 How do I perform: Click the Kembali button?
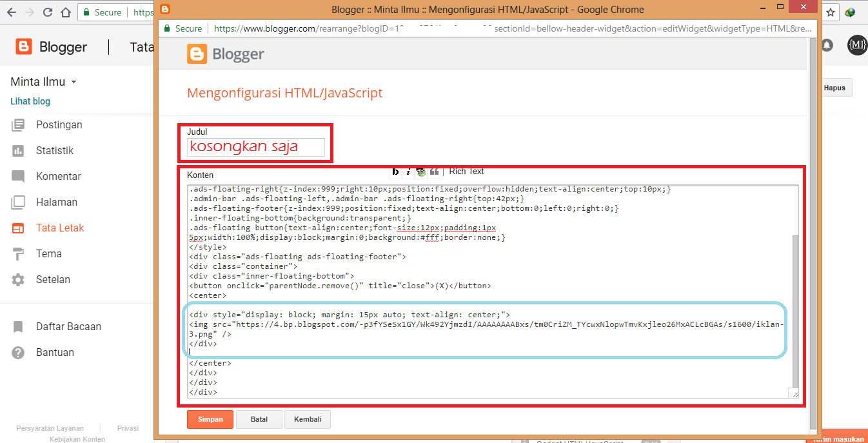[308, 419]
